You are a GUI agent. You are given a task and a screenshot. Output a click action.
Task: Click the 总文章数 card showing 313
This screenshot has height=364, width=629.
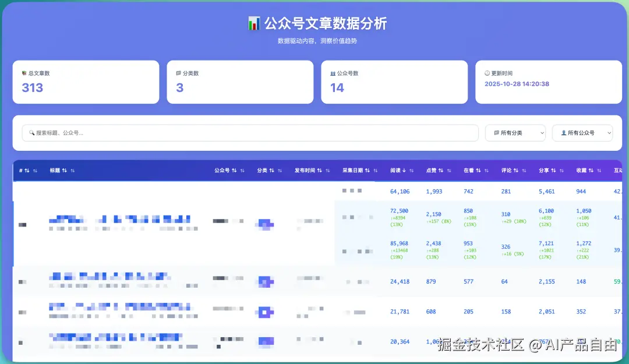point(86,82)
